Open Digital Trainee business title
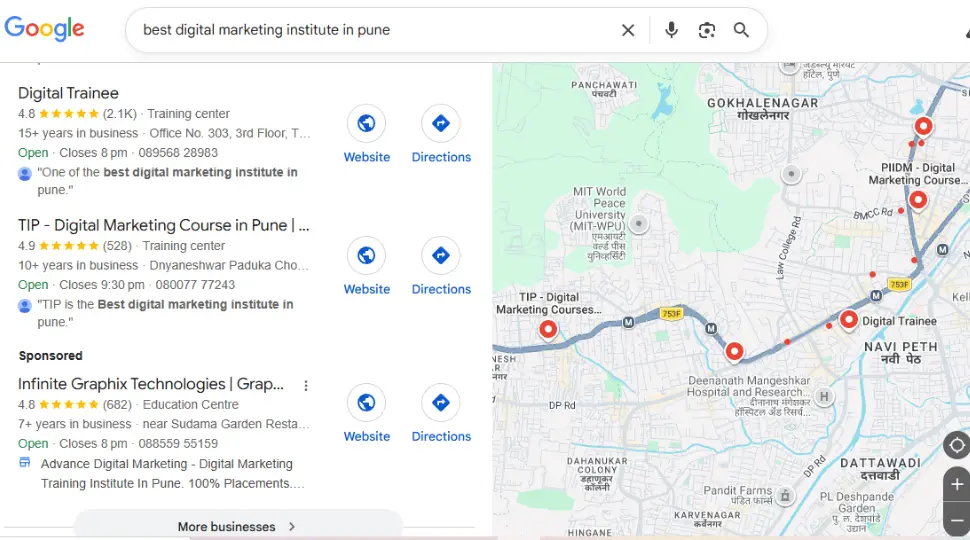Screen dimensions: 970x540 68,93
